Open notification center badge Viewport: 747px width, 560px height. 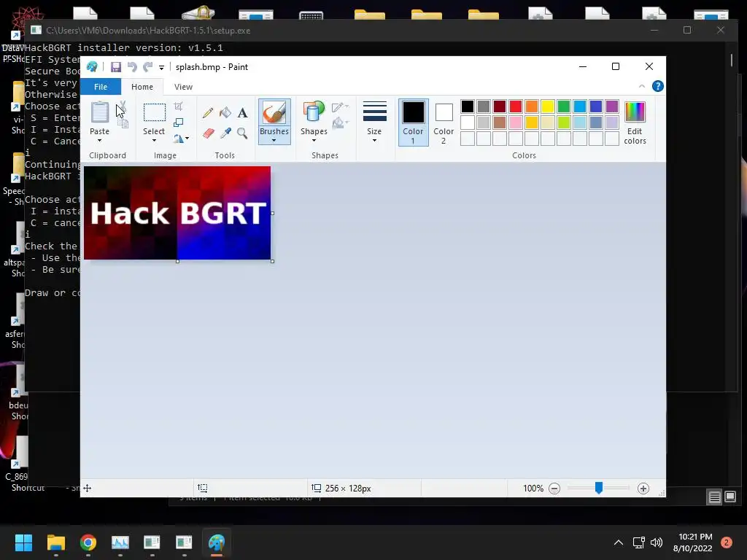click(x=727, y=542)
